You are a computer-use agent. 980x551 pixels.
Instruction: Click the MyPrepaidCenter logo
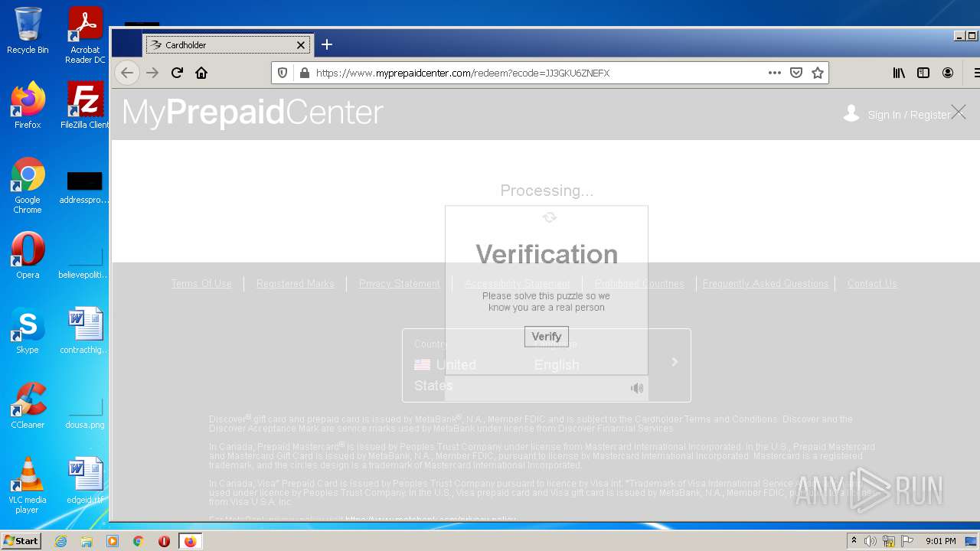[253, 112]
